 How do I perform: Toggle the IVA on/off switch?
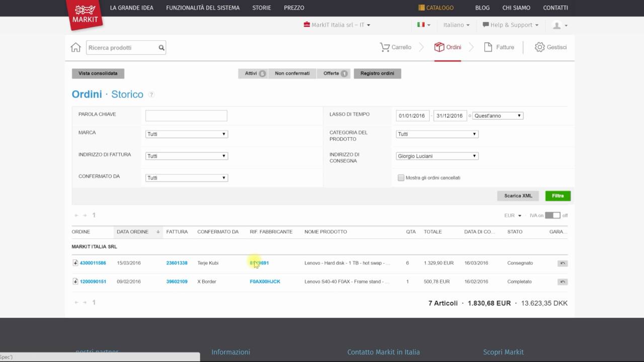(x=552, y=215)
